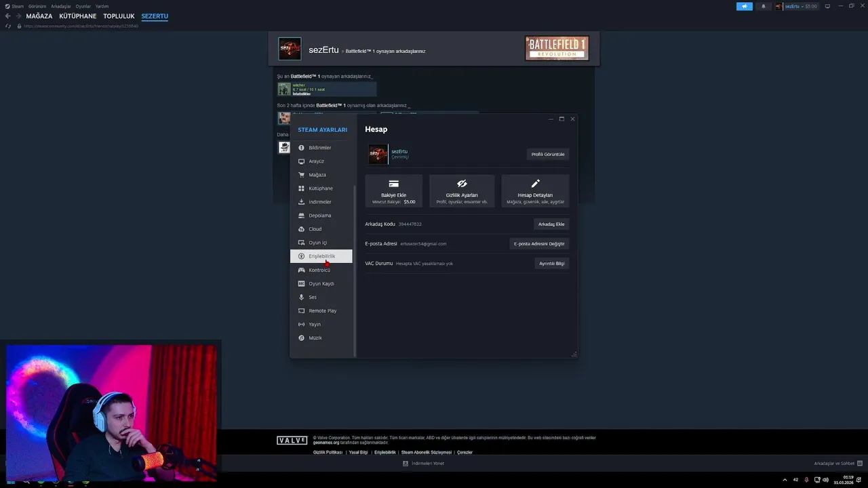Viewport: 868px width, 488px height.
Task: Open Oyun İçi settings category
Action: (x=321, y=243)
